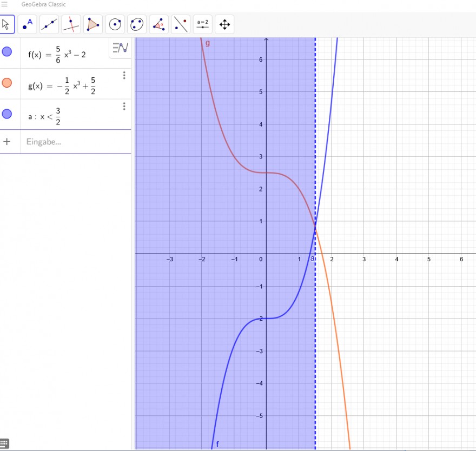
Task: Open more options for inequality a row
Action: 124,106
